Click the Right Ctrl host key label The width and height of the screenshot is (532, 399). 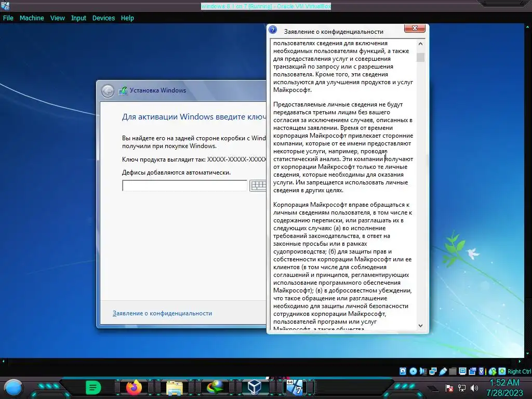tap(520, 371)
